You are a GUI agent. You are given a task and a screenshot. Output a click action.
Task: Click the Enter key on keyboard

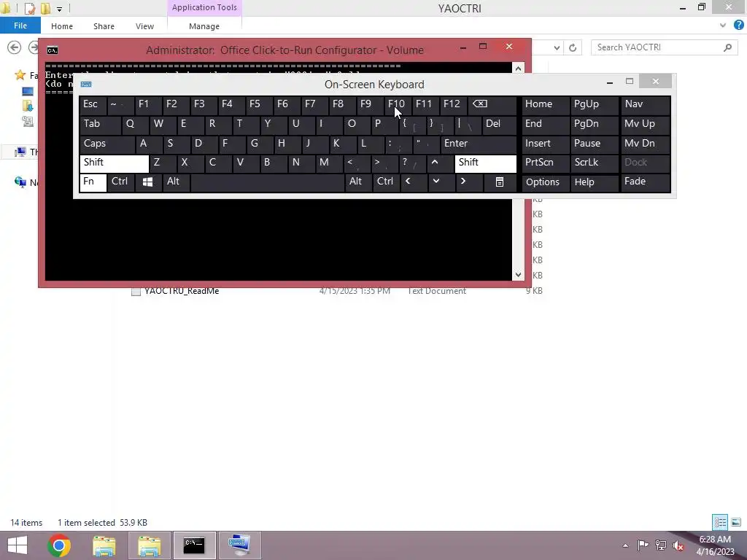tap(479, 144)
